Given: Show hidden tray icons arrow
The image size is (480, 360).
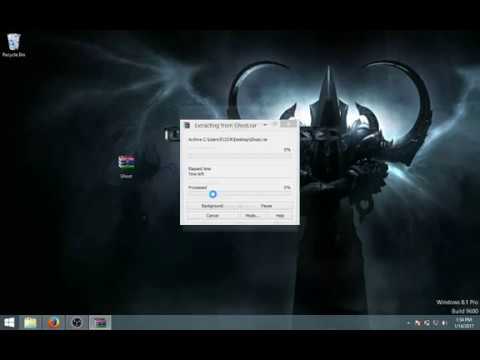Looking at the screenshot, I should (409, 323).
